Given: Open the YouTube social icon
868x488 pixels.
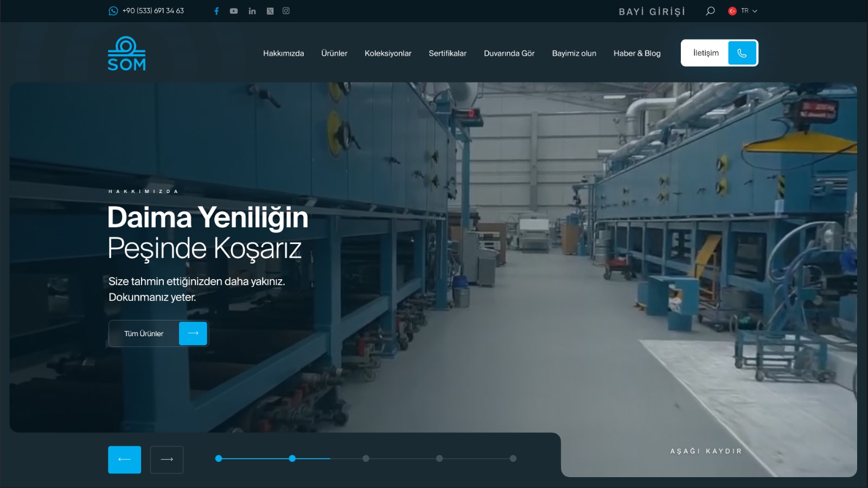Looking at the screenshot, I should (234, 11).
